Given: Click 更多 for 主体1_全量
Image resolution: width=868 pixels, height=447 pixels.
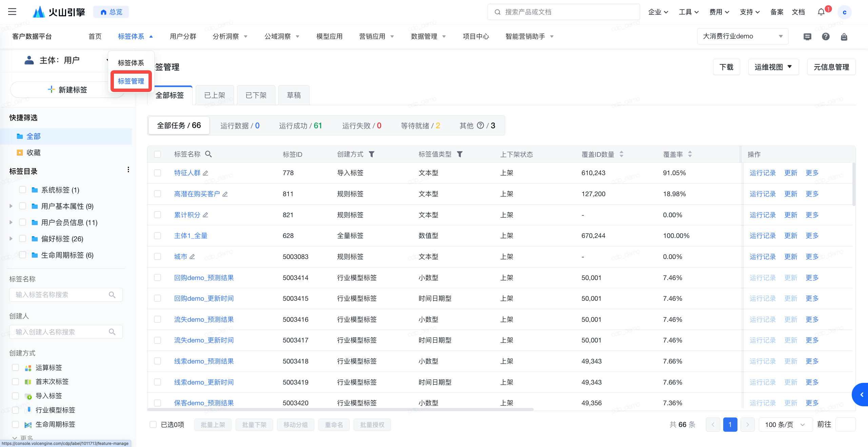Looking at the screenshot, I should tap(812, 236).
